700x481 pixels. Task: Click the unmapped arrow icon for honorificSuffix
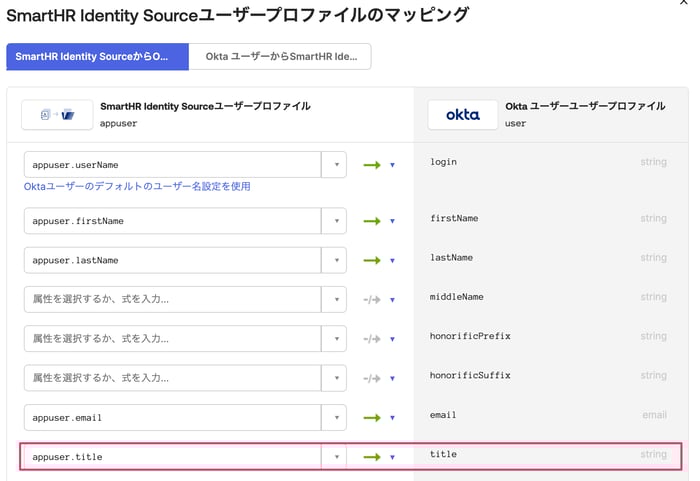tap(372, 378)
